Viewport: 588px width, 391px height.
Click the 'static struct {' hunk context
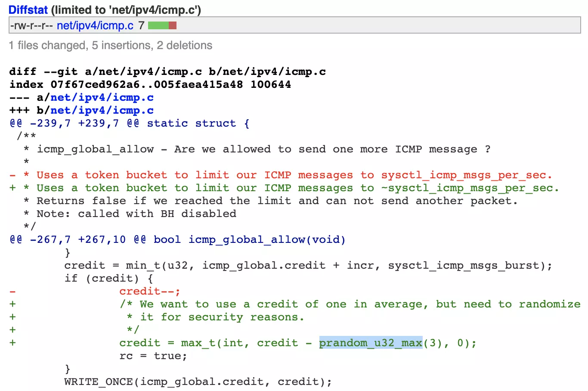pos(198,123)
